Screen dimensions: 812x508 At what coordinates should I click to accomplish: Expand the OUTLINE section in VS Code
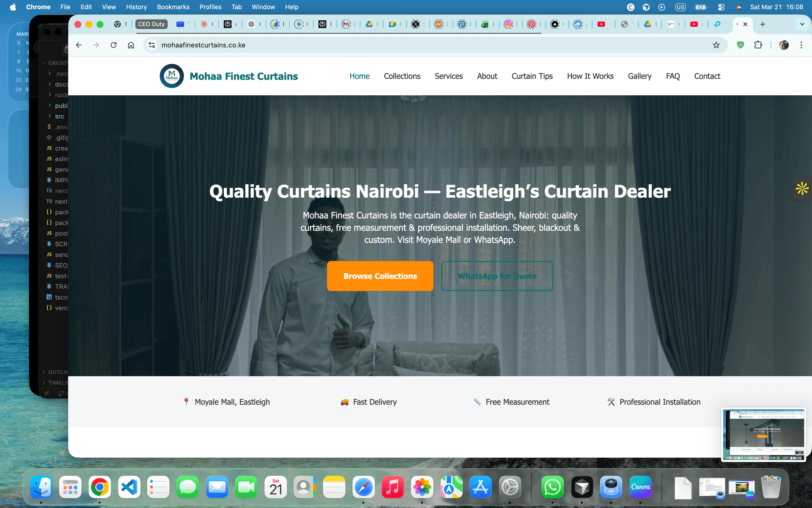tap(55, 372)
